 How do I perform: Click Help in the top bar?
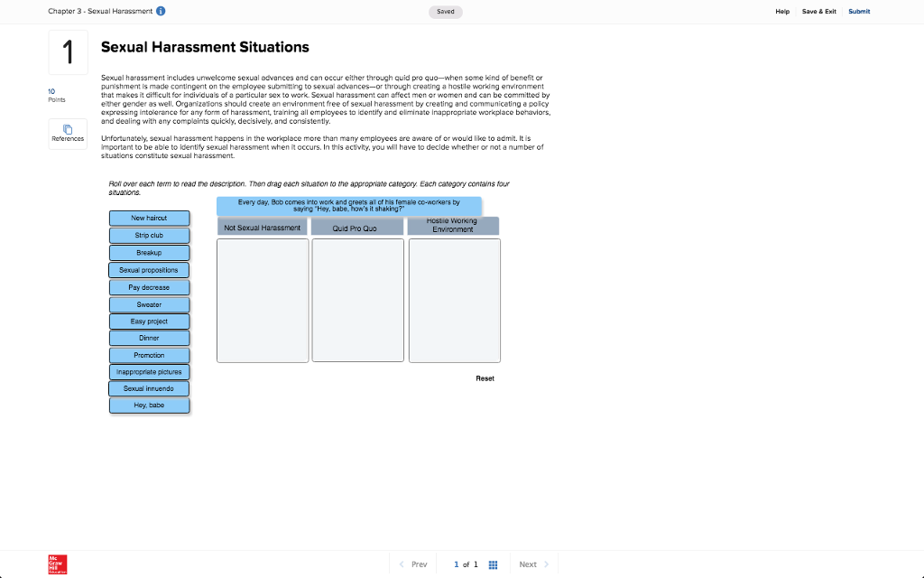click(x=782, y=11)
